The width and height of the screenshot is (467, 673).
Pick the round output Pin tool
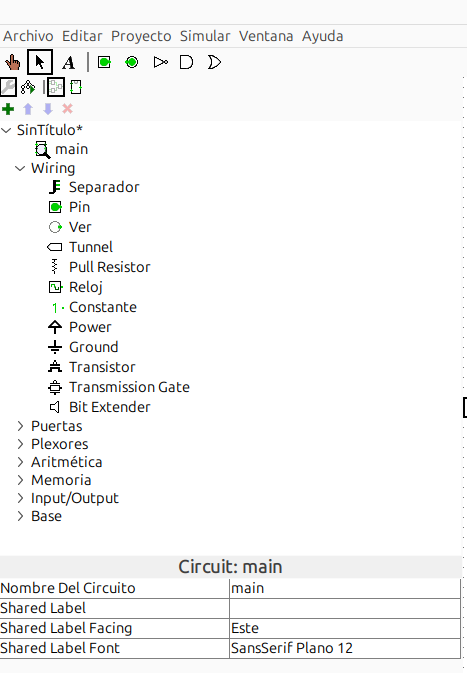(132, 62)
